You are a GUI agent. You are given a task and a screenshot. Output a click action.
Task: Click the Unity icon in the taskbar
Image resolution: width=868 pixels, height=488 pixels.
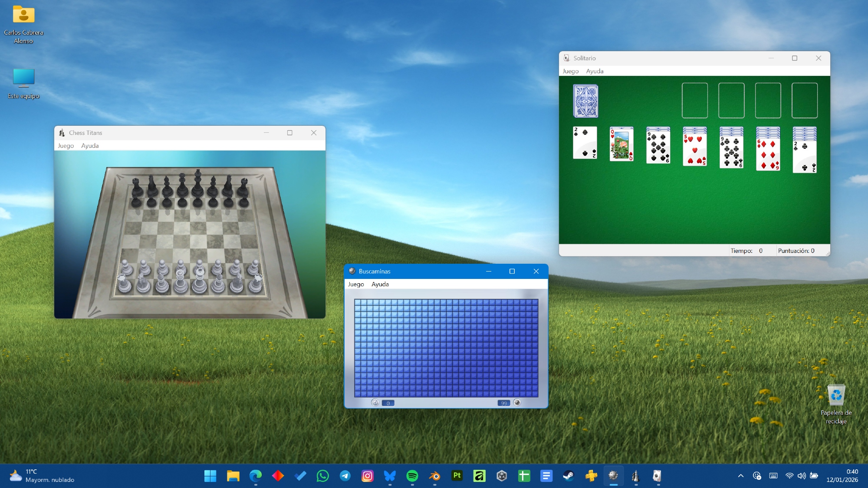[502, 476]
